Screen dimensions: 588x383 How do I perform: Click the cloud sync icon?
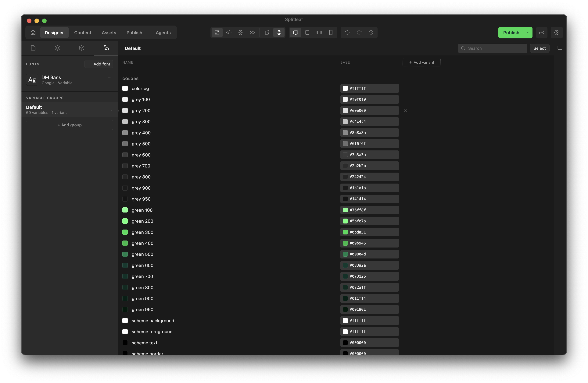[542, 33]
